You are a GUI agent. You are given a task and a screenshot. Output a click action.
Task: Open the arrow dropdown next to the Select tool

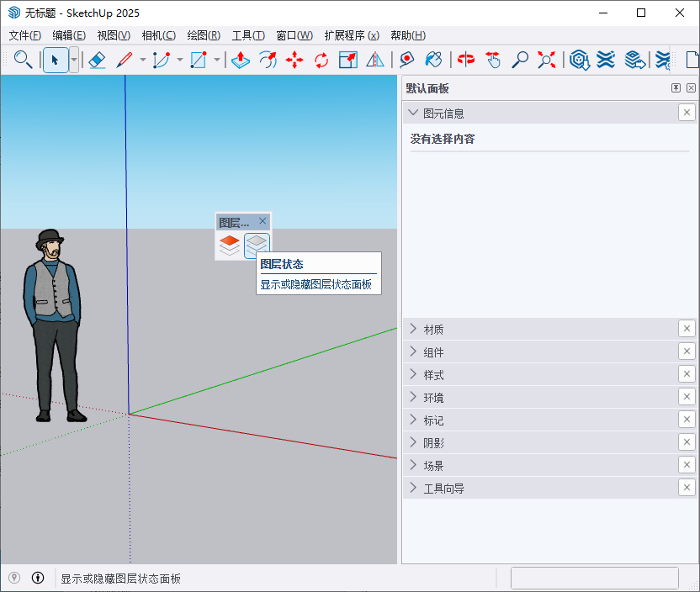pyautogui.click(x=74, y=61)
